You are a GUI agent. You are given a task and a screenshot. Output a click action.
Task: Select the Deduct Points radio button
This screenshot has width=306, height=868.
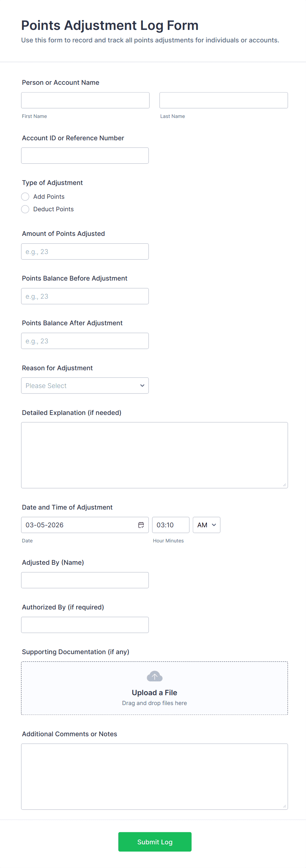click(25, 209)
